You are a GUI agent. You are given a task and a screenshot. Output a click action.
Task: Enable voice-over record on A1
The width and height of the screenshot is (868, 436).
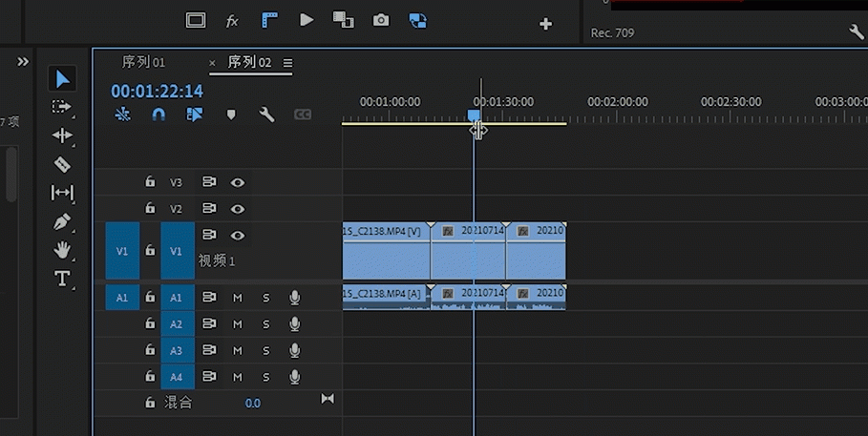295,298
